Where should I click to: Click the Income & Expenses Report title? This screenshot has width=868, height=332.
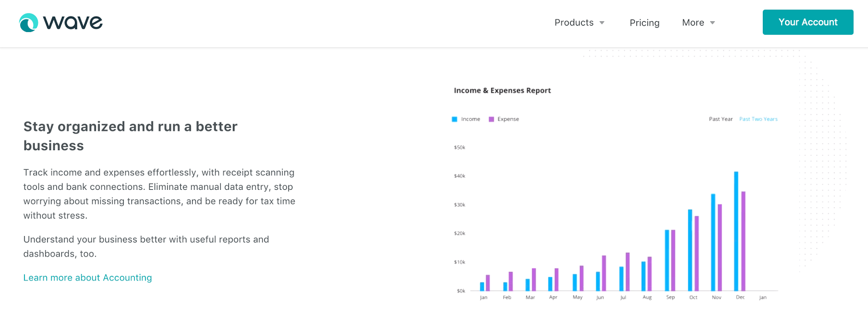(x=502, y=91)
